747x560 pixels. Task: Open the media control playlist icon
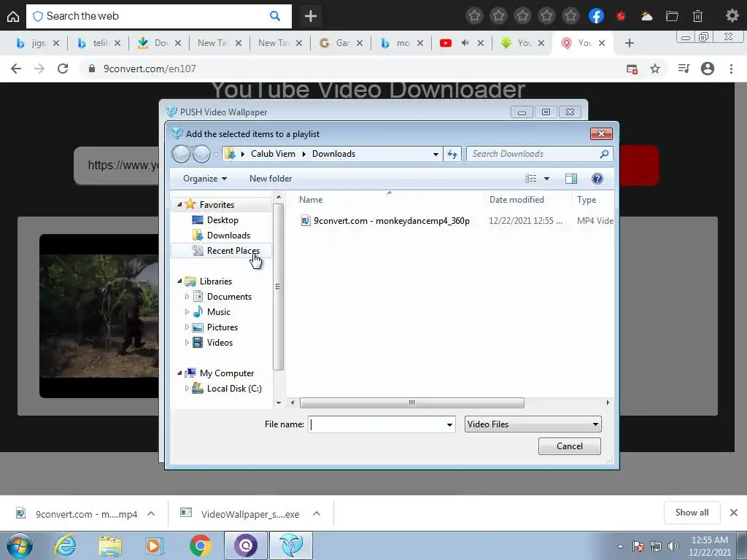click(x=684, y=69)
